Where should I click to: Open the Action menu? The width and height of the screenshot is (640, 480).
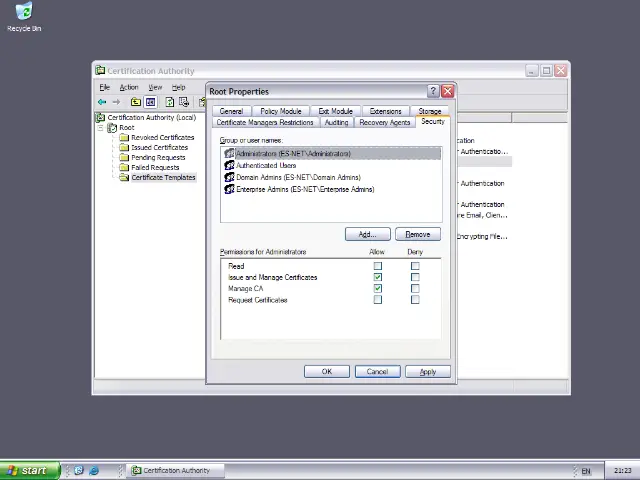129,87
